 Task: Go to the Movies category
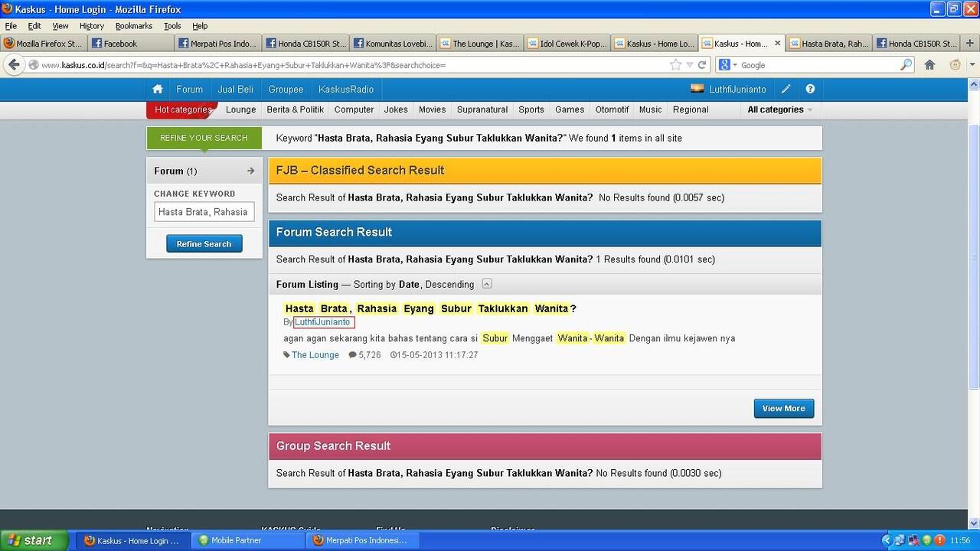pyautogui.click(x=432, y=109)
